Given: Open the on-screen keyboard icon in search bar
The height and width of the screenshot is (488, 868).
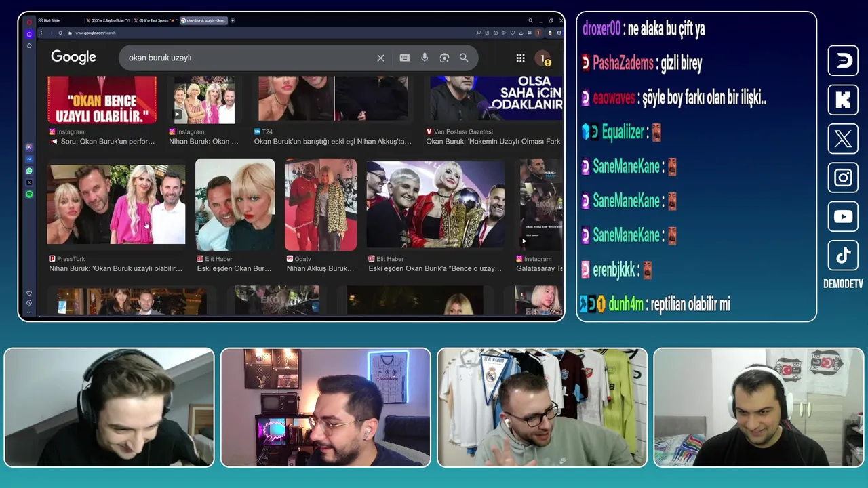Looking at the screenshot, I should (x=405, y=58).
